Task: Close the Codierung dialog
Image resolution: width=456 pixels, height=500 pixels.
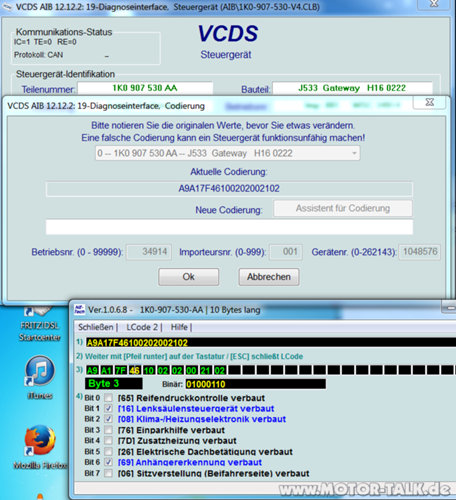Action: (x=430, y=102)
